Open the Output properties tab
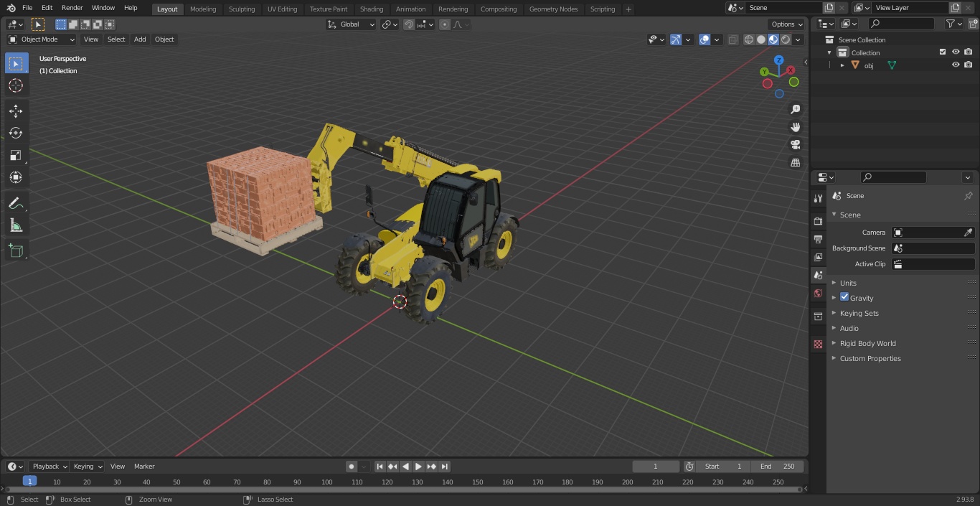 [818, 239]
